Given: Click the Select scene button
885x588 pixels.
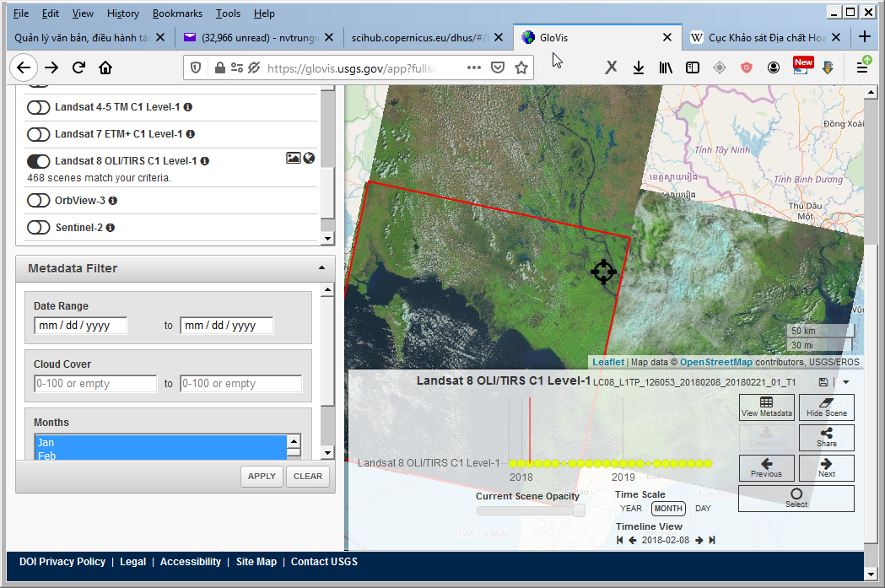Looking at the screenshot, I should (x=796, y=499).
